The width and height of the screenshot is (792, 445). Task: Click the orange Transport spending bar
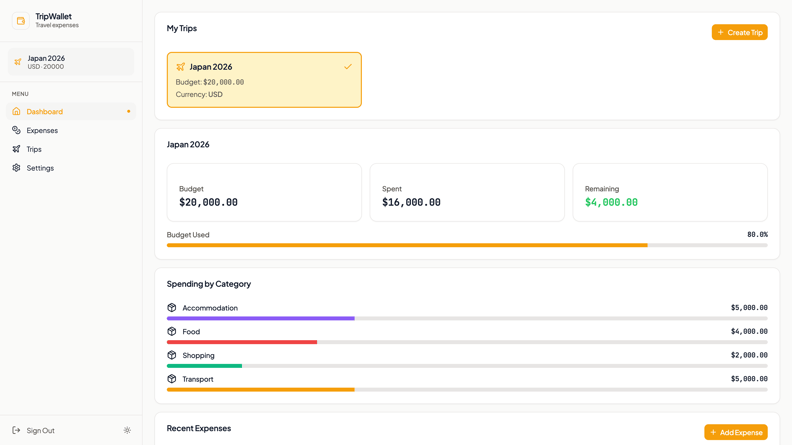coord(261,390)
